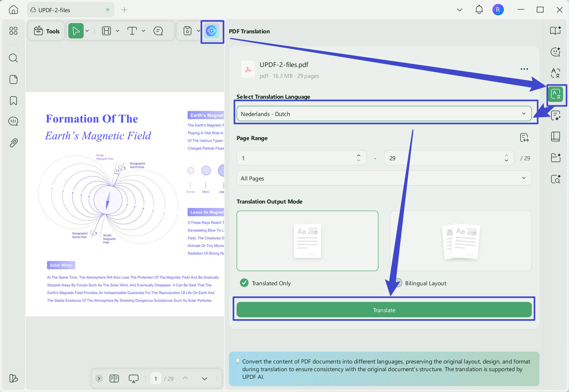Click the Formation Of The title text
Screen dimensions: 569x392
coord(92,119)
